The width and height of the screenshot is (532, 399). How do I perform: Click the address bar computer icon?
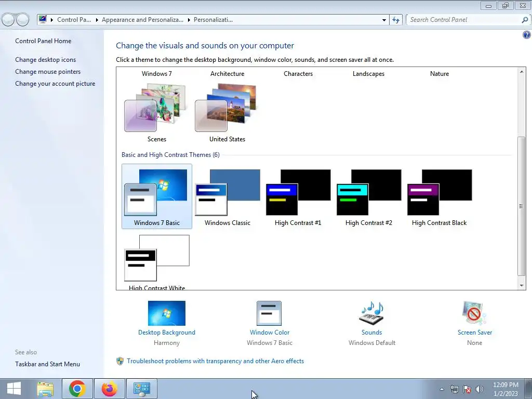pos(43,19)
